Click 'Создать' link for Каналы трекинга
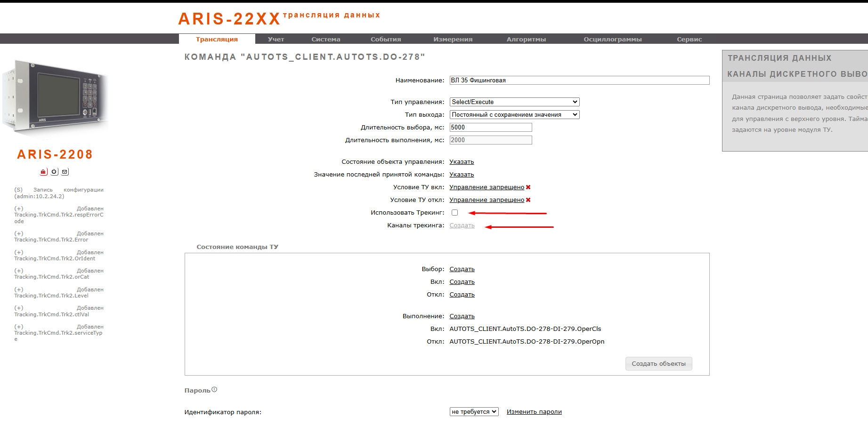The image size is (868, 426). point(462,225)
